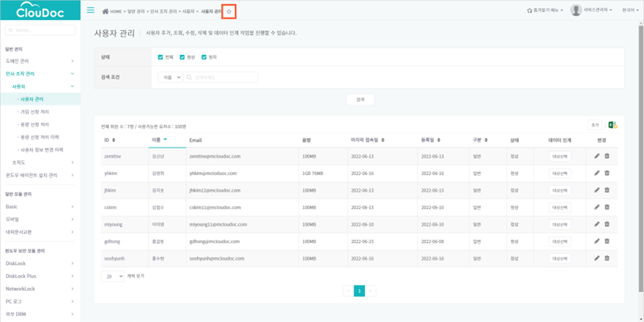Delete user cskim with trash icon
This screenshot has height=322, width=644.
(607, 206)
